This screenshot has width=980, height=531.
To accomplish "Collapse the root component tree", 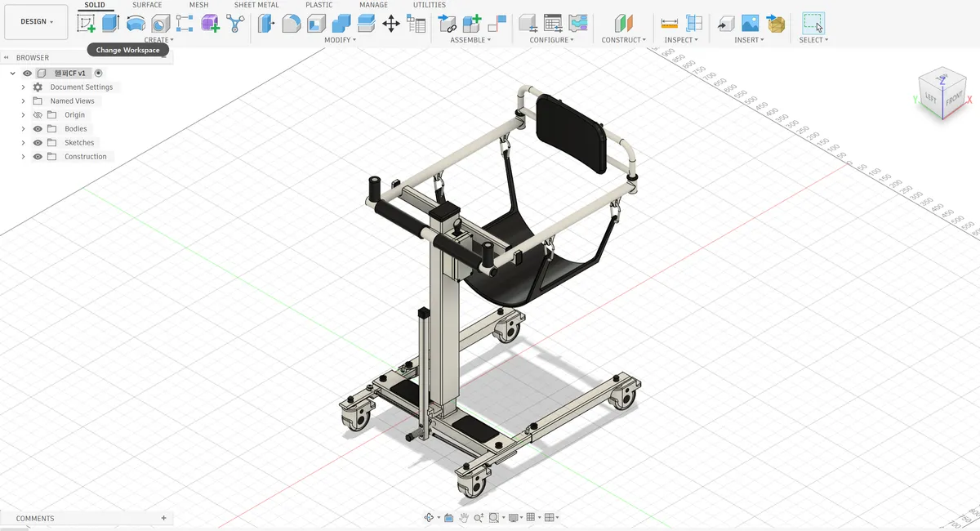I will coord(12,74).
